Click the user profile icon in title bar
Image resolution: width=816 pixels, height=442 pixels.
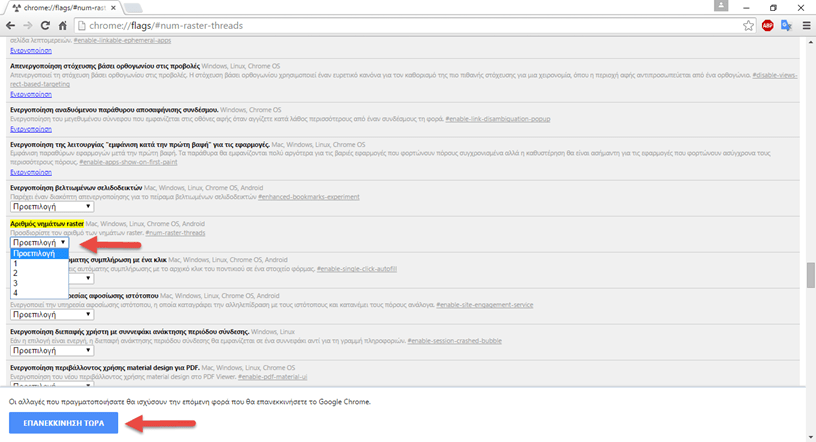tap(721, 5)
